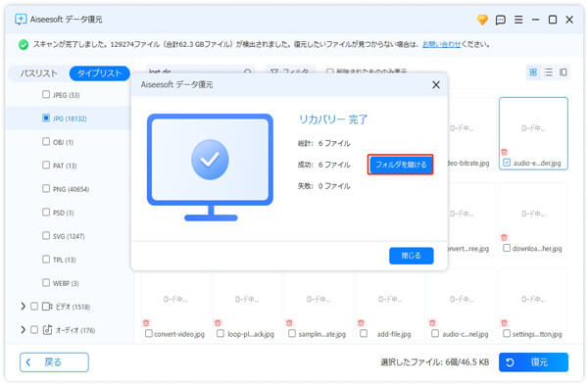This screenshot has width=588, height=385.
Task: Tick the ビデオ (1518) checkbox
Action: coord(34,307)
